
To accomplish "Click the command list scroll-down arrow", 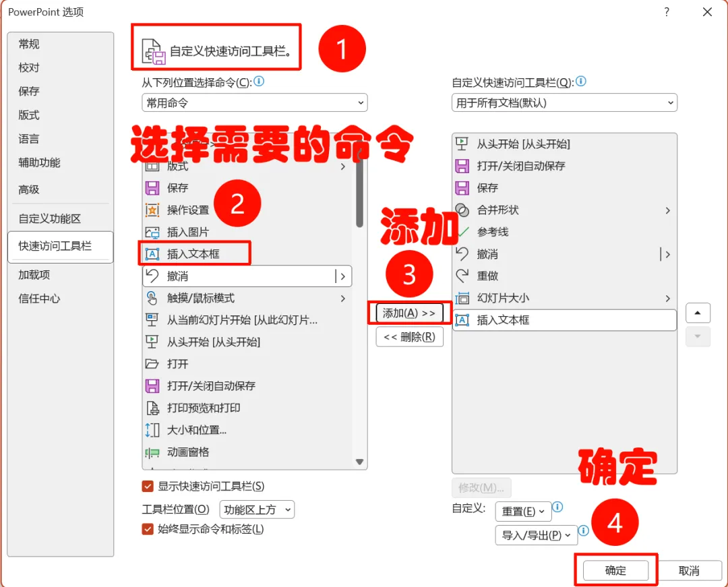I will (x=359, y=462).
